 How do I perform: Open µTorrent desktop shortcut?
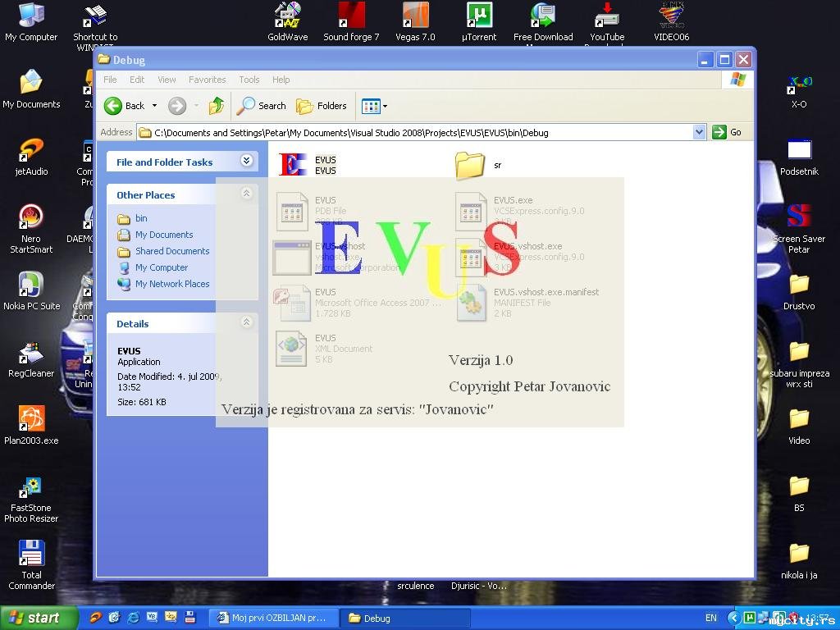point(479,21)
